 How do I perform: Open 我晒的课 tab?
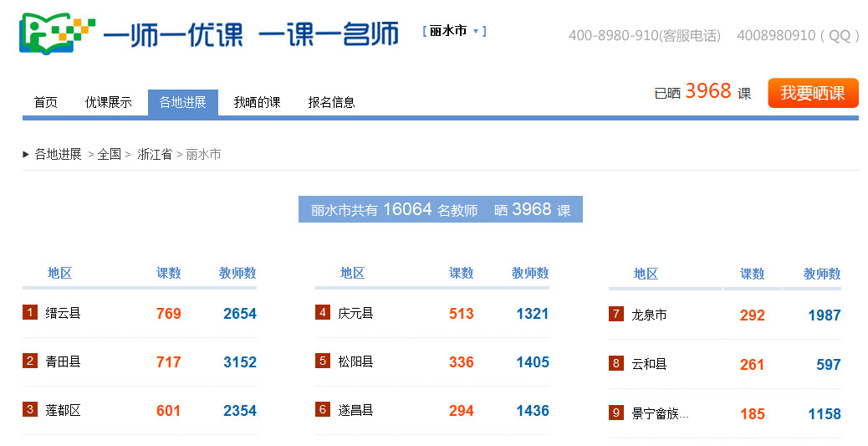[x=257, y=102]
